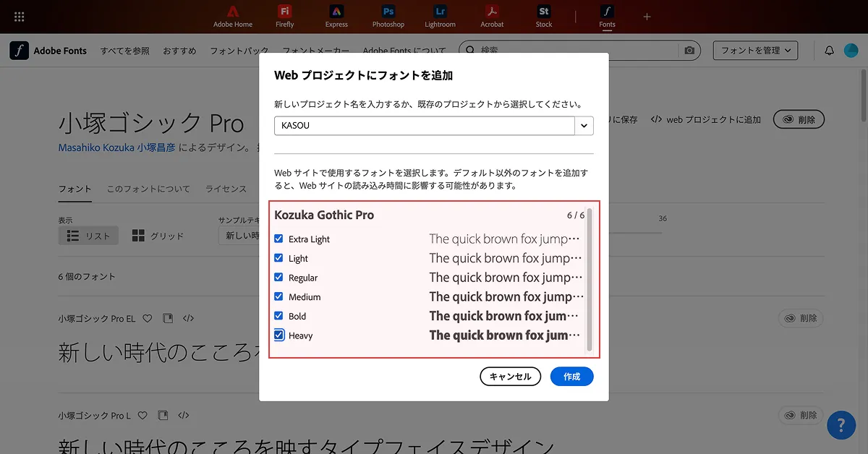This screenshot has height=454, width=868.
Task: Click the 作成 button
Action: [x=571, y=377]
